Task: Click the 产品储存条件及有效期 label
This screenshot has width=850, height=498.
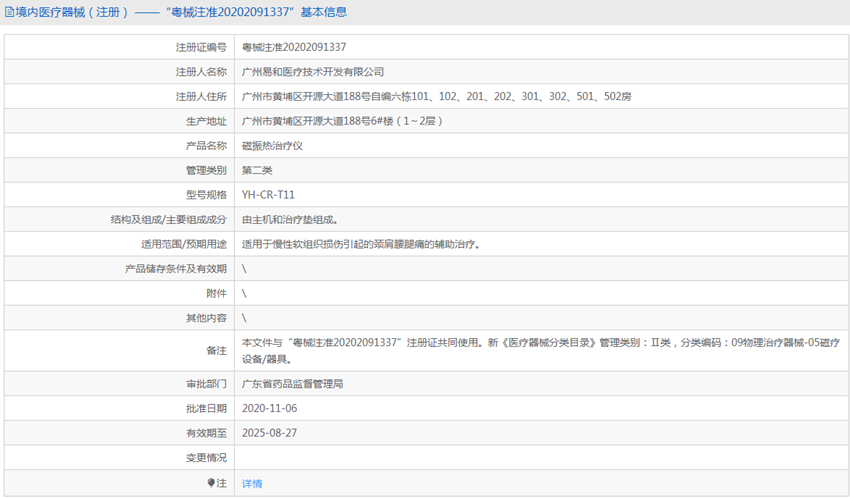Action: tap(176, 269)
